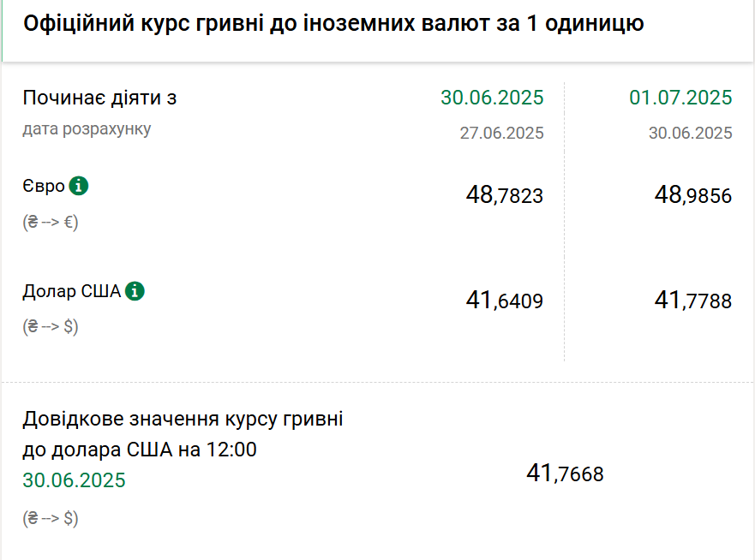Viewport: 755px width, 560px height.
Task: Select the dollar rate 41,6409
Action: (504, 301)
